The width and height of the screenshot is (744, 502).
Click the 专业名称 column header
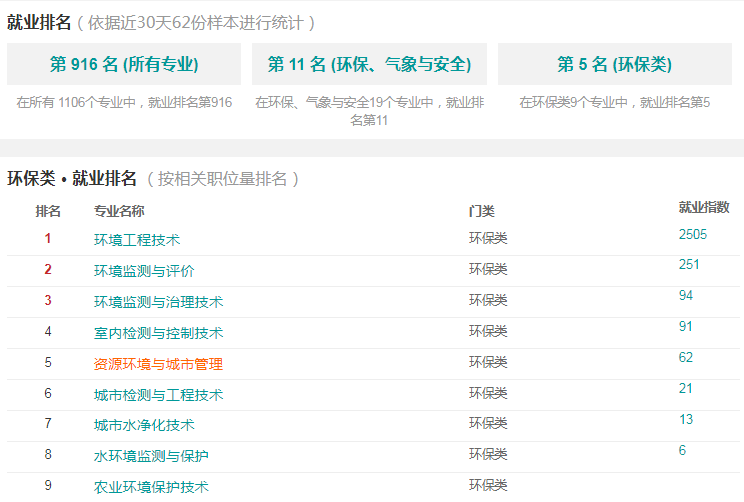point(119,211)
